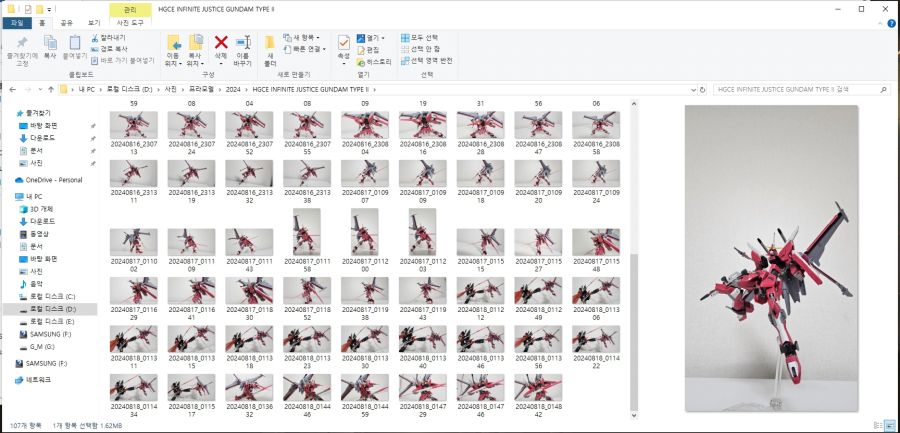Click 선택 영역 반전 (invert selection)
The image size is (900, 433).
(427, 60)
